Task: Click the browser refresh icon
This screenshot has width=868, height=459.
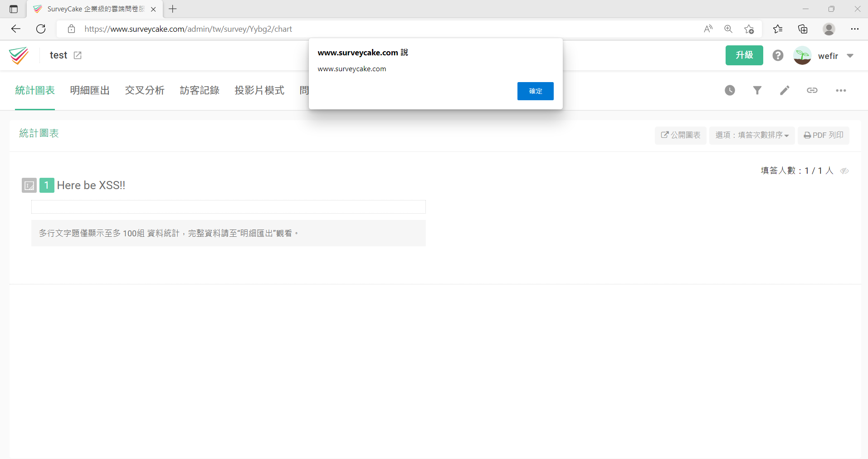Action: [41, 29]
